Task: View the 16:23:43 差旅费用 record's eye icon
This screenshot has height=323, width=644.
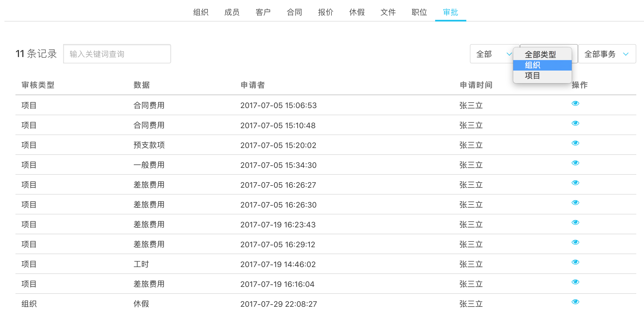Action: coord(575,222)
